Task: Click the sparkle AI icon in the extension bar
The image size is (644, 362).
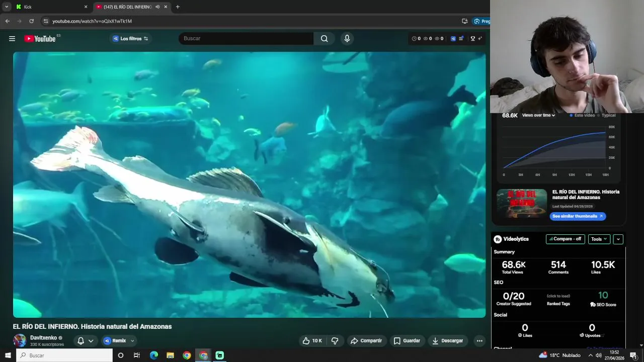Action: pos(480,39)
